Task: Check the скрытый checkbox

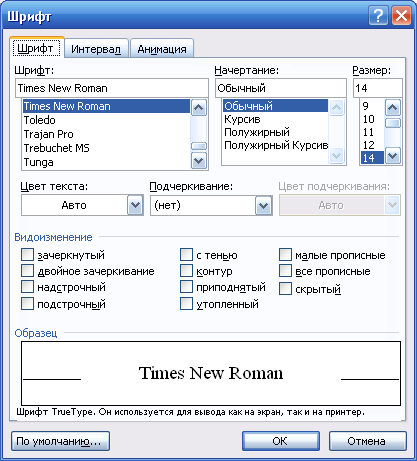Action: (285, 289)
